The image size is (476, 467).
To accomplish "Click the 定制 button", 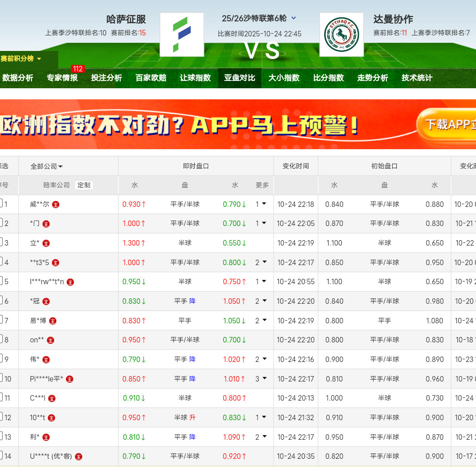I will pos(84,185).
